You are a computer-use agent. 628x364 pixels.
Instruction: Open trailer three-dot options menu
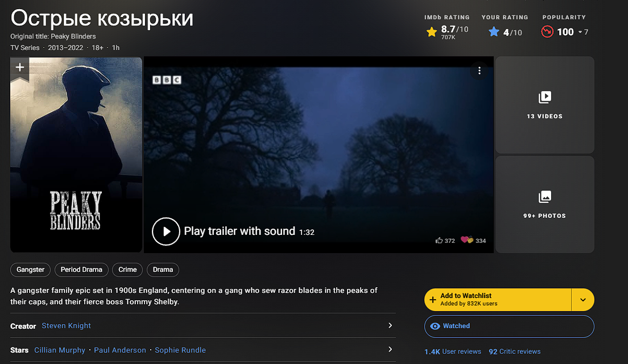click(479, 71)
